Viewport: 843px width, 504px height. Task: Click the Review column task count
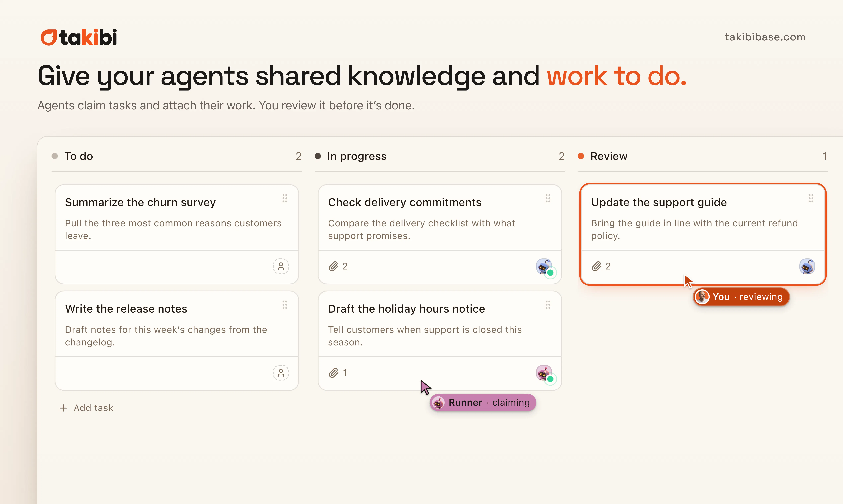[825, 156]
